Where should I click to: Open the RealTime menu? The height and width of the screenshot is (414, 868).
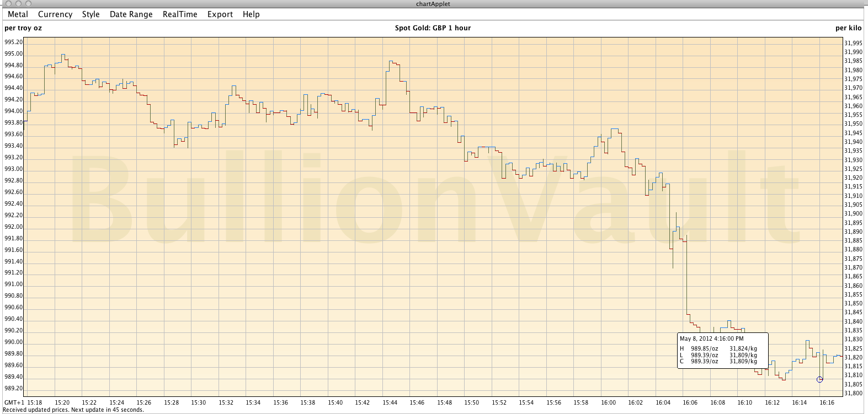click(180, 14)
